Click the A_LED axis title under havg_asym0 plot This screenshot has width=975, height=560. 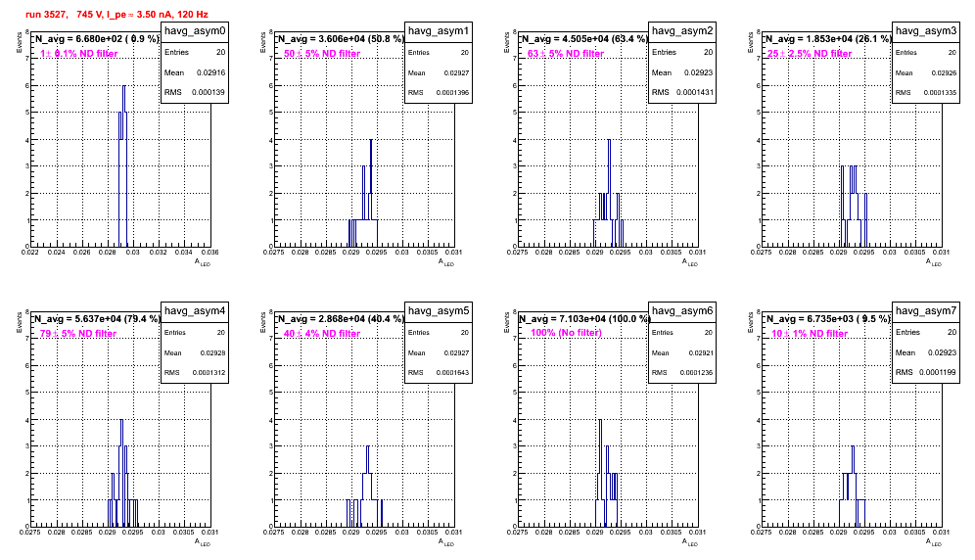(x=203, y=262)
